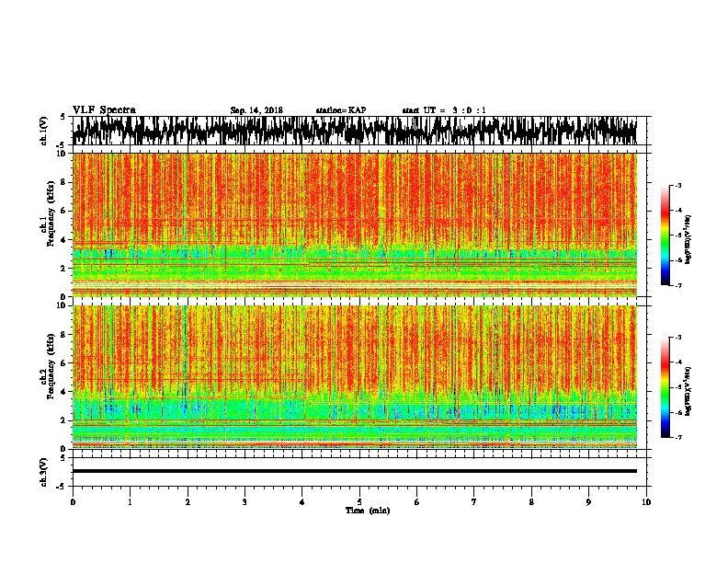Click time axis tick label "7"

click(474, 502)
